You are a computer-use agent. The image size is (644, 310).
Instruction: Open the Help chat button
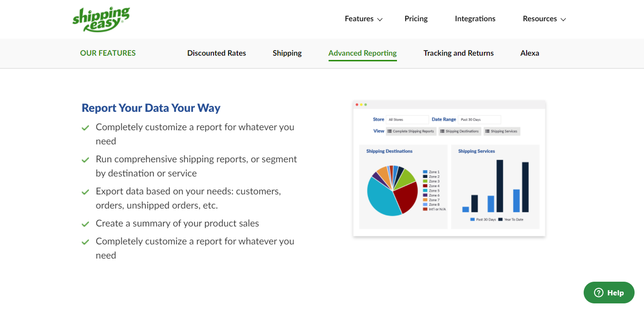[x=609, y=293]
